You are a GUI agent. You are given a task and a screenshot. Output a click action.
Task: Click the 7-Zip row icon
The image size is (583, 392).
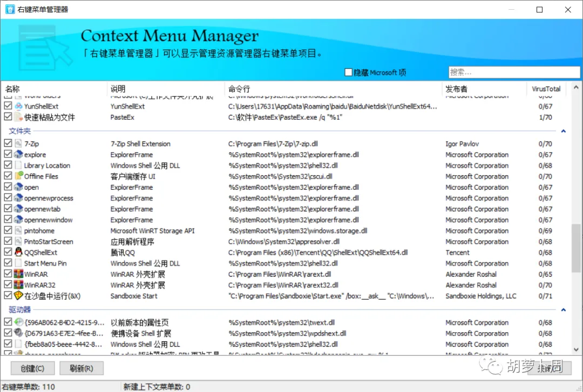click(x=18, y=143)
